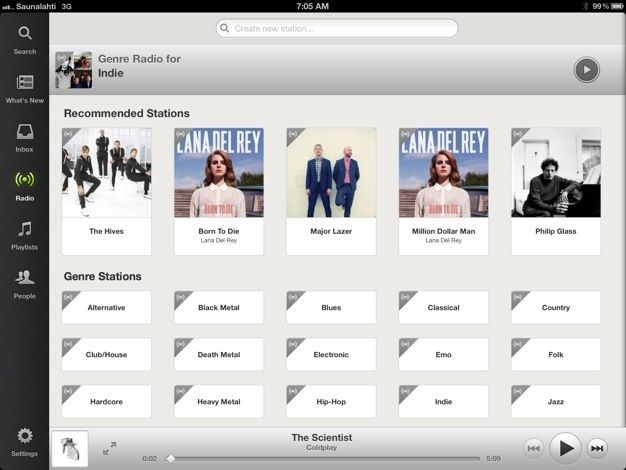Image resolution: width=626 pixels, height=470 pixels.
Task: Open the Playlists music note icon
Action: pyautogui.click(x=25, y=229)
